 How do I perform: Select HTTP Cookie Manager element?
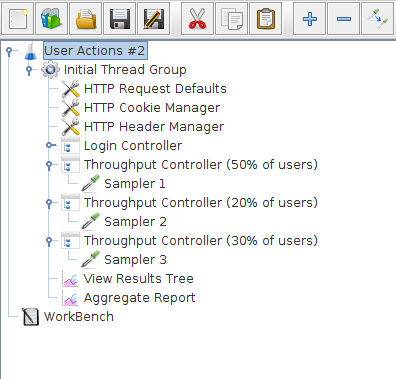(152, 108)
